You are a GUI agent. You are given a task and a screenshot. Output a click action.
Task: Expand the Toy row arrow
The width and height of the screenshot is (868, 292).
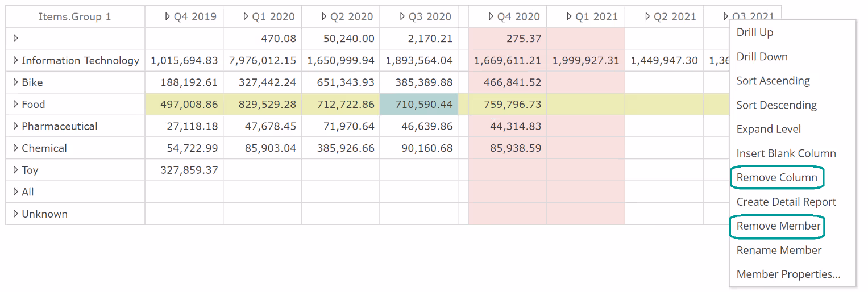pyautogui.click(x=16, y=170)
